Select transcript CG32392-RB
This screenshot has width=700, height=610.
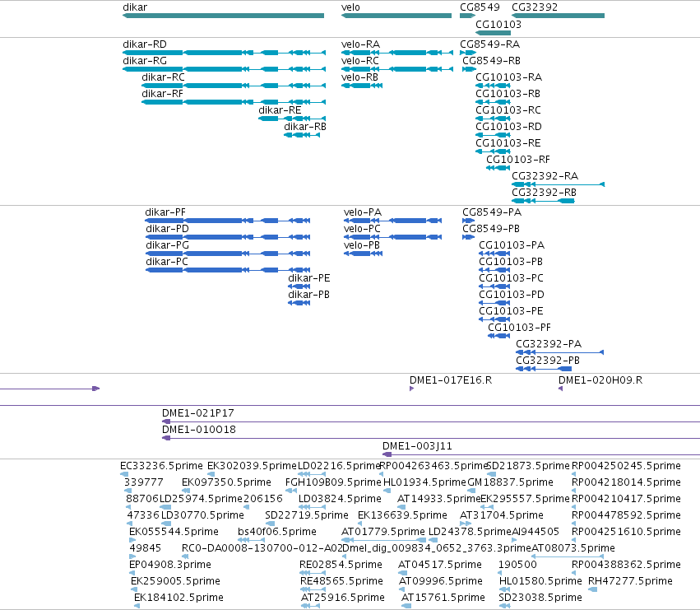[x=544, y=201]
